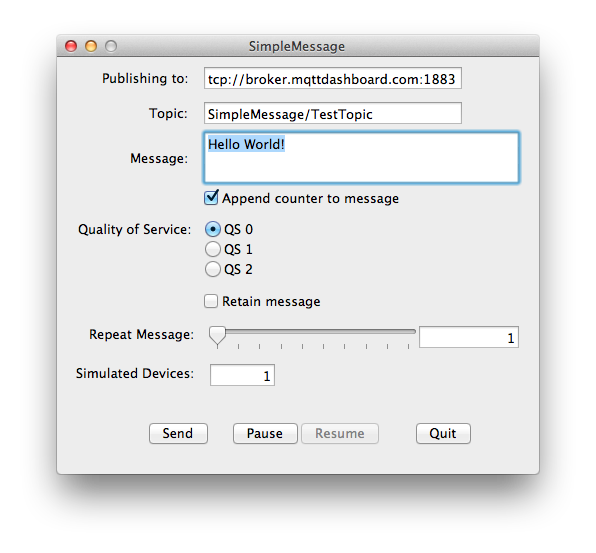596x553 pixels.
Task: Close the SimpleMessage window with red button
Action: (x=71, y=46)
